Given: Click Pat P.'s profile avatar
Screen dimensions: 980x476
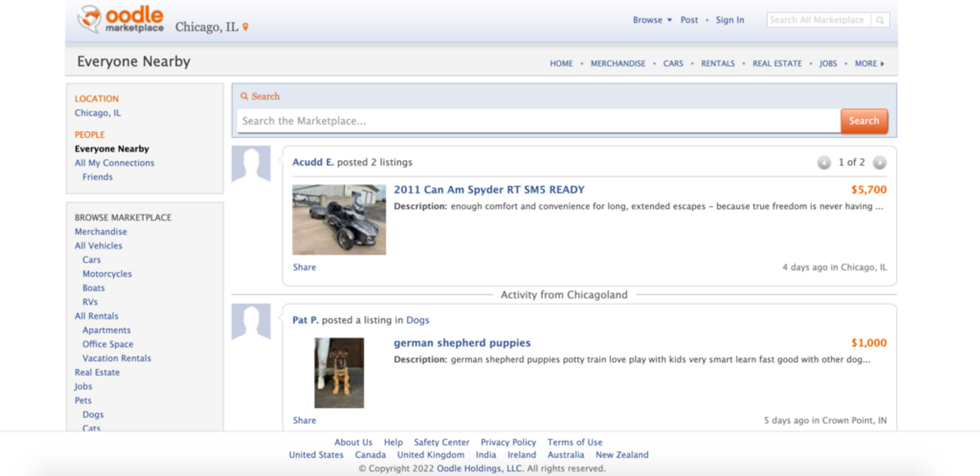Looking at the screenshot, I should click(251, 321).
